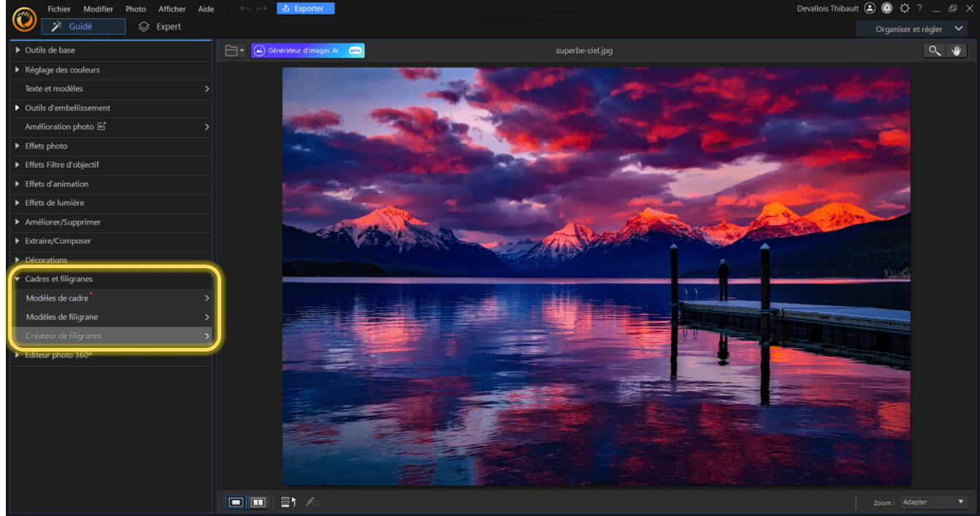
Task: Open the Zoom Adapter dropdown
Action: click(934, 502)
